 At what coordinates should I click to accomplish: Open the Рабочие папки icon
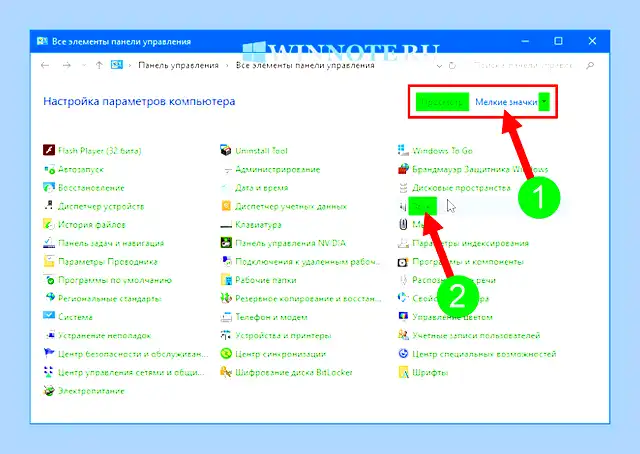click(226, 280)
